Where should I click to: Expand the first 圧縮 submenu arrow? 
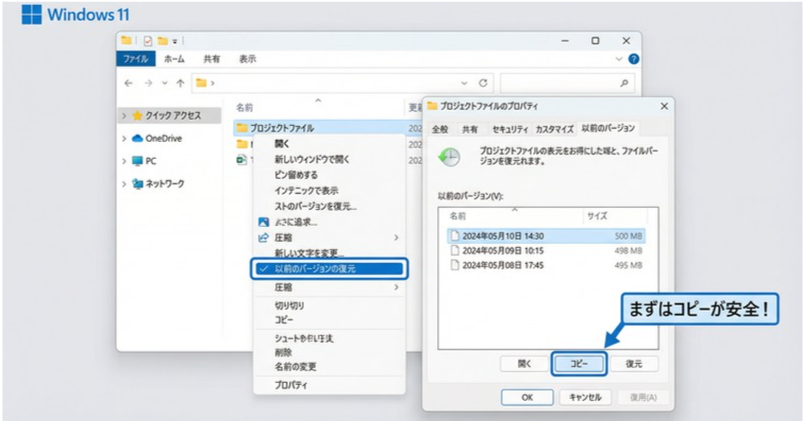click(x=396, y=237)
